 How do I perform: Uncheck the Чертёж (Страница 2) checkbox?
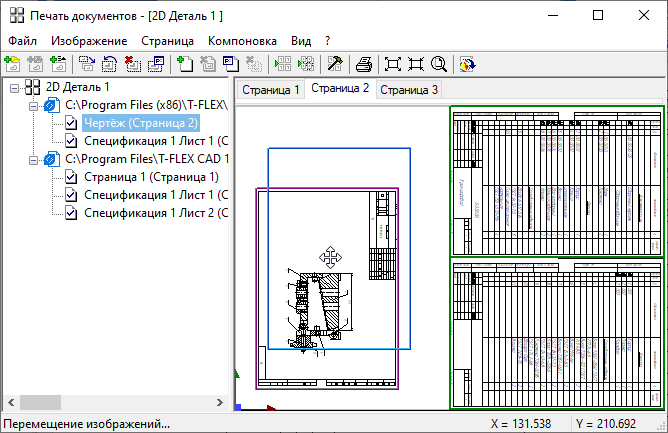point(71,123)
